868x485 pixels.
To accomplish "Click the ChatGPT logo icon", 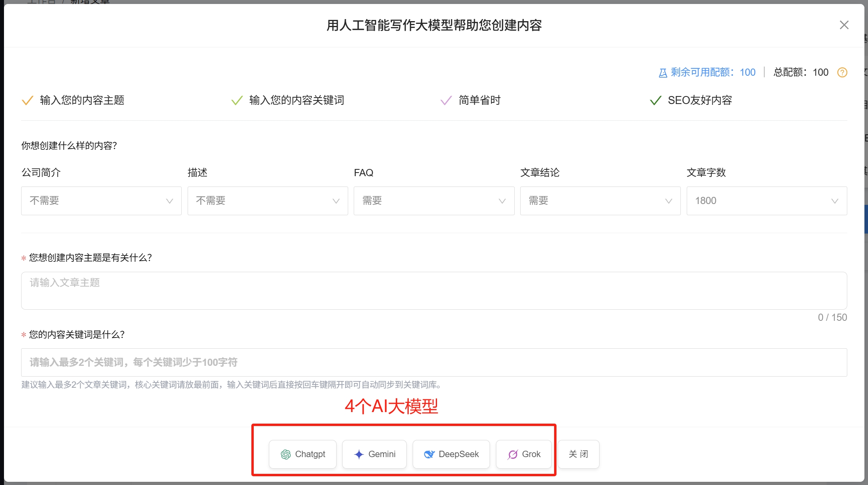I will [x=286, y=454].
